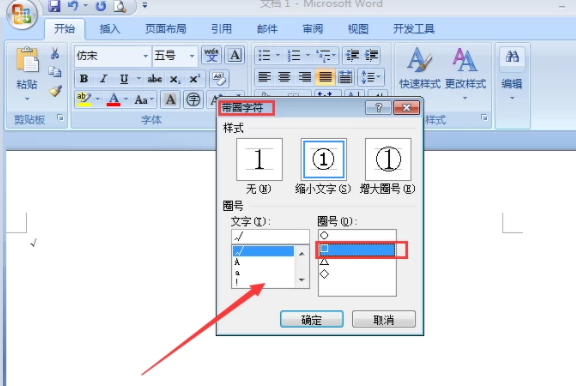Open the 剪贴板 pane launcher

(x=60, y=118)
